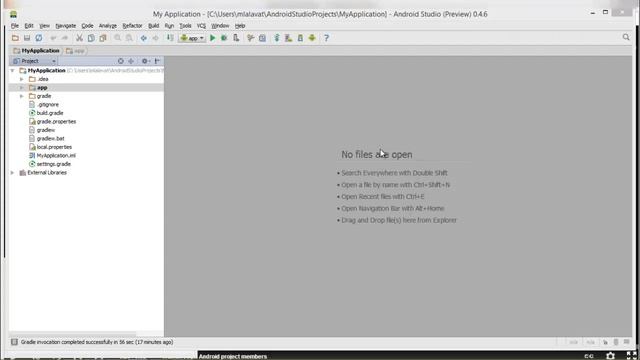This screenshot has height=360, width=640.
Task: Open the Build menu
Action: tap(153, 26)
